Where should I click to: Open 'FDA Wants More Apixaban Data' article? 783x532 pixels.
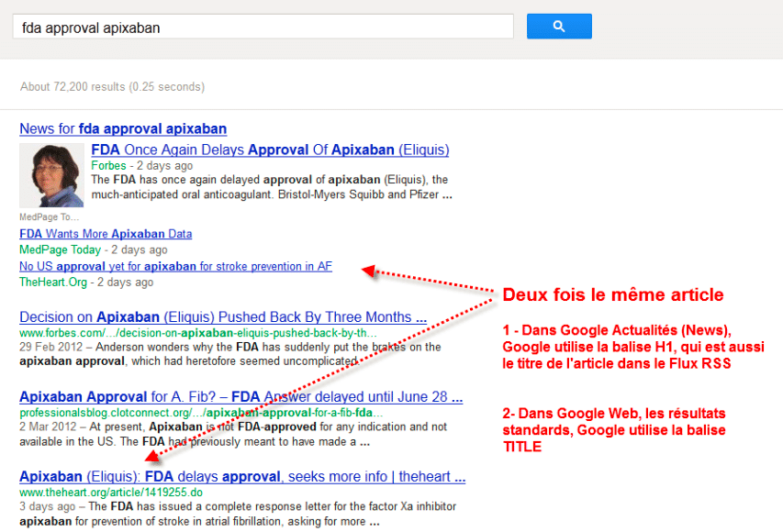[x=105, y=233]
